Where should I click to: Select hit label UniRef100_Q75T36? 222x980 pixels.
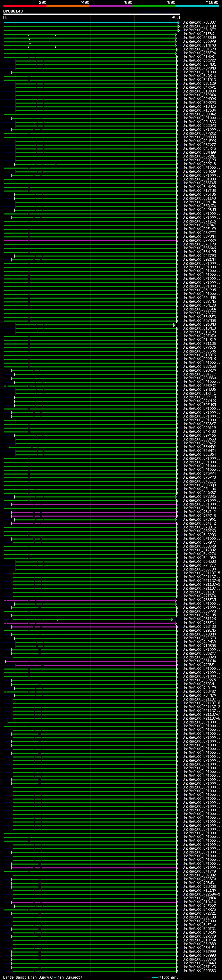pyautogui.click(x=199, y=194)
